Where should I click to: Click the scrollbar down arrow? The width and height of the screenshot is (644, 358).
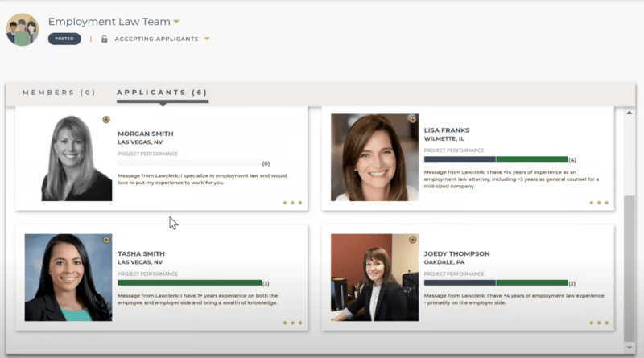(x=630, y=348)
